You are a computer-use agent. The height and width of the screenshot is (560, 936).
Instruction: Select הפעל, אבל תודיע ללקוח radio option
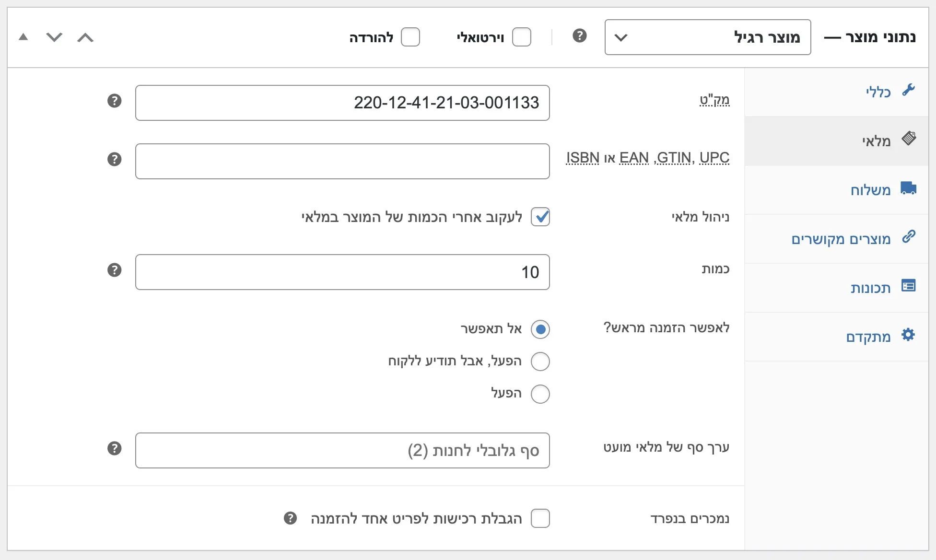540,362
